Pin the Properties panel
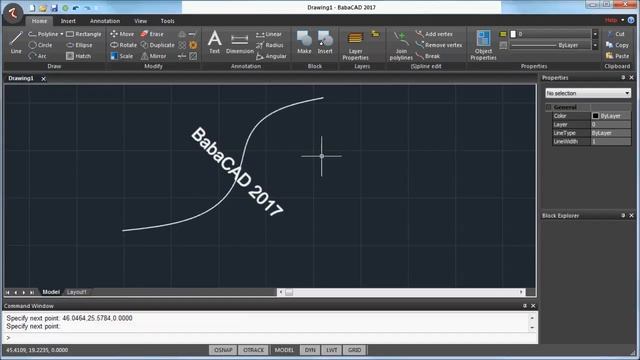 623,78
